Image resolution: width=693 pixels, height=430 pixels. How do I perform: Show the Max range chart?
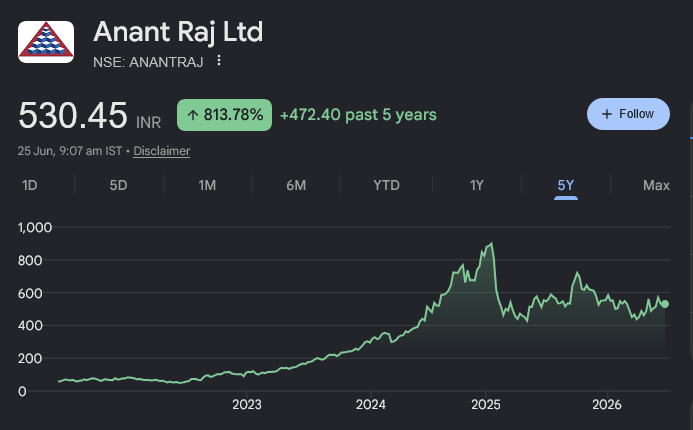pos(656,185)
